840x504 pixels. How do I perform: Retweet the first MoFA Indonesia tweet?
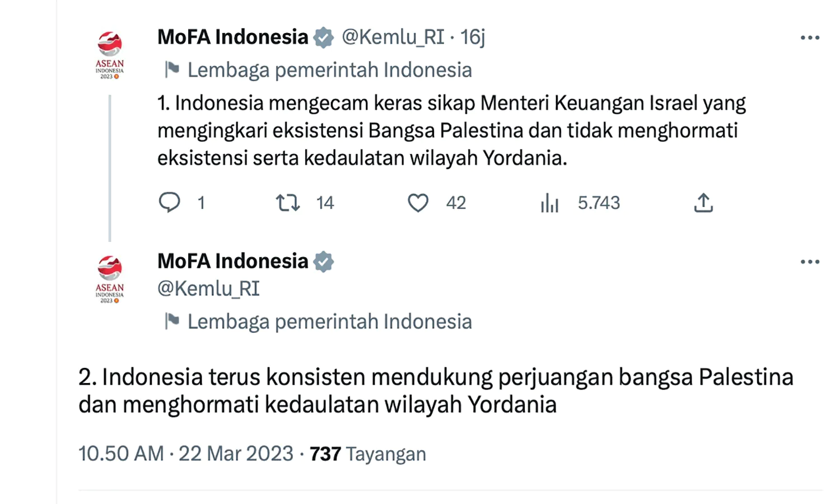pyautogui.click(x=288, y=202)
